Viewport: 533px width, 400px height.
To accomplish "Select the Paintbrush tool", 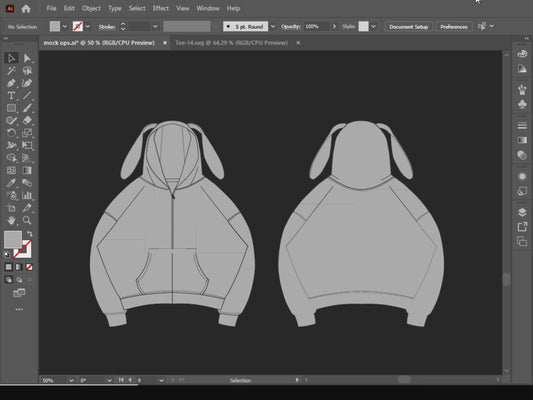I will coord(27,108).
